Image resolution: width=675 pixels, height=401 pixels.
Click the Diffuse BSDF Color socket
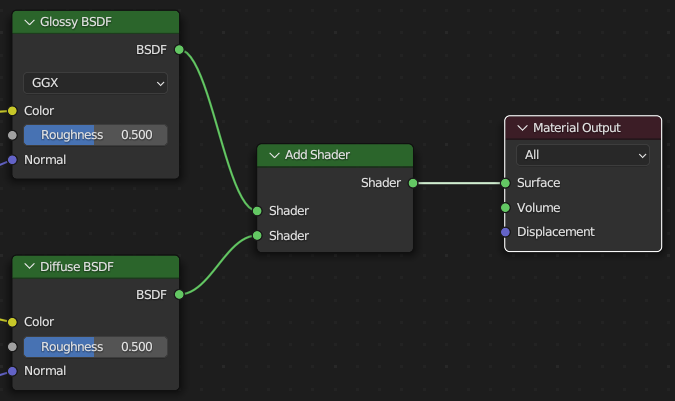(12, 322)
